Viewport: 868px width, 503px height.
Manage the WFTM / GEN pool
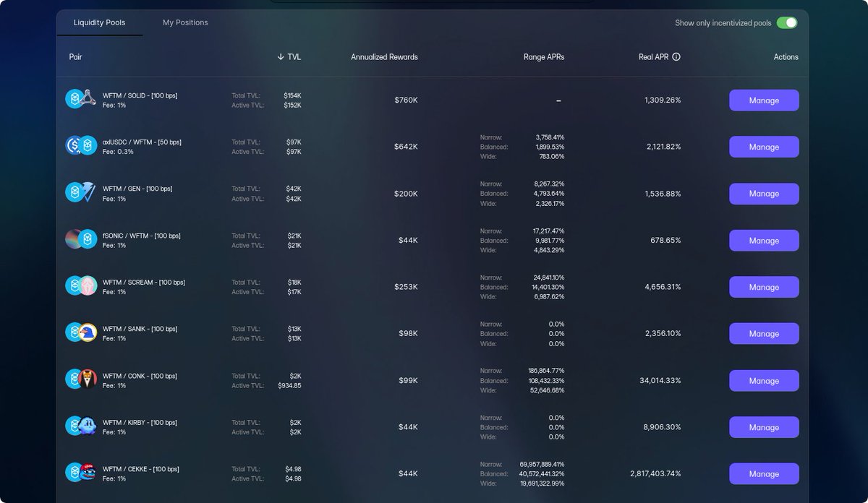point(764,194)
